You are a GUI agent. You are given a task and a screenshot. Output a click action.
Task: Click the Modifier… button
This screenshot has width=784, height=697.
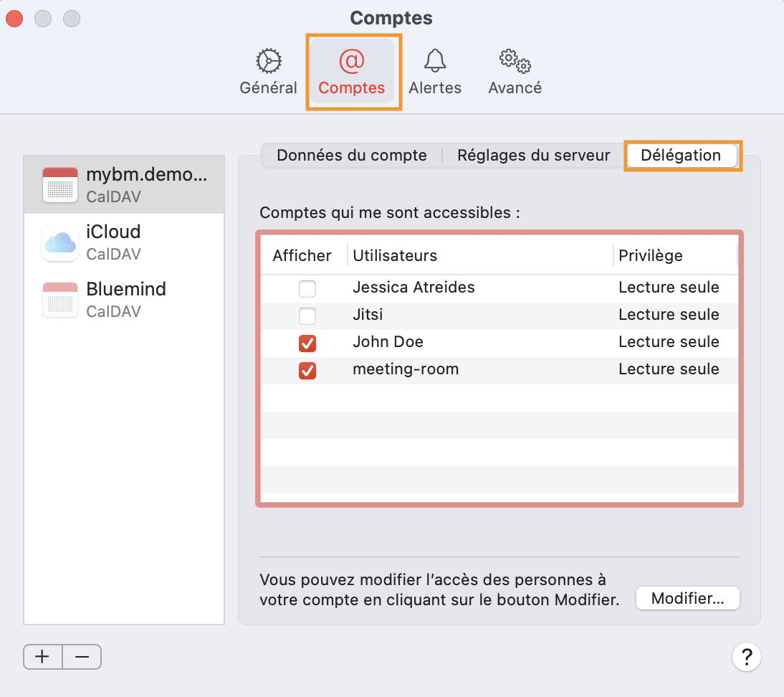(x=687, y=599)
